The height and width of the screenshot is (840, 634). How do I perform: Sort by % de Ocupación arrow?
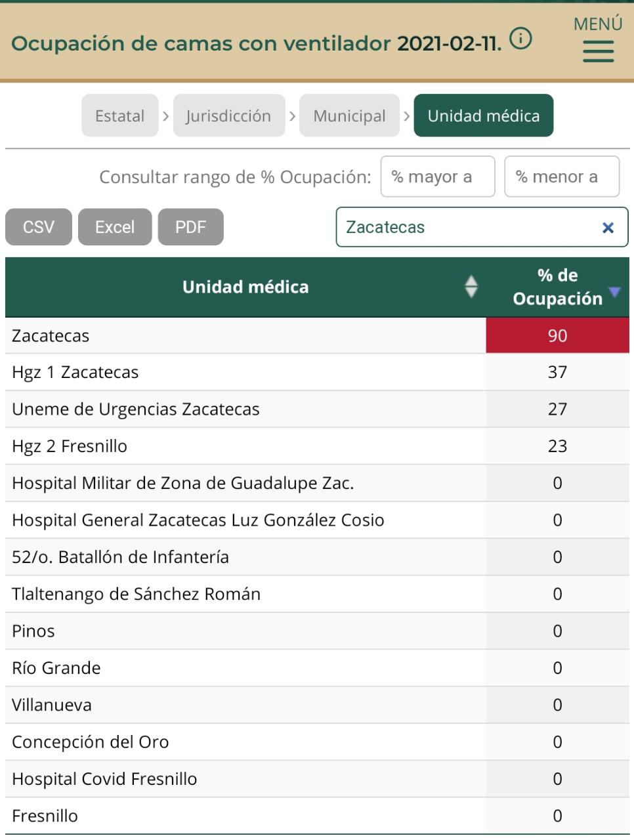tap(614, 292)
